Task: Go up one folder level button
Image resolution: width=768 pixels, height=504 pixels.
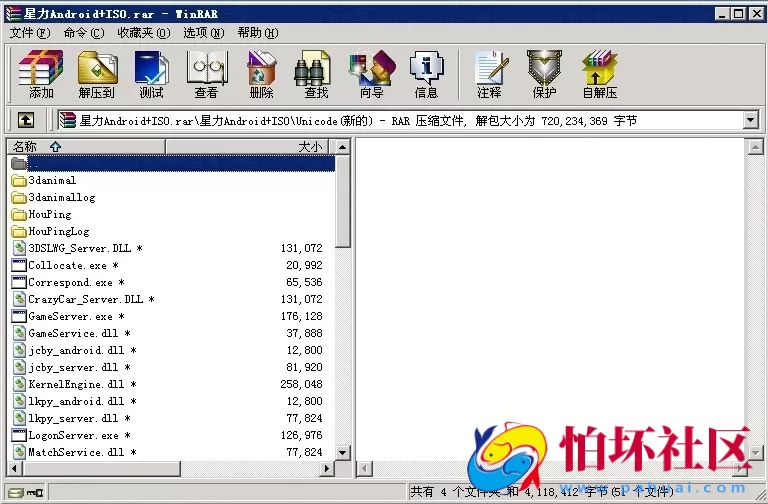Action: tap(26, 121)
